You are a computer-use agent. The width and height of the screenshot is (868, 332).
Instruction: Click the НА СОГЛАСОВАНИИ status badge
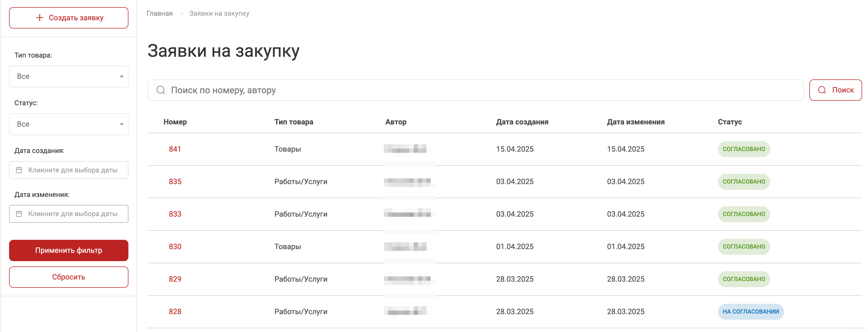coord(751,311)
